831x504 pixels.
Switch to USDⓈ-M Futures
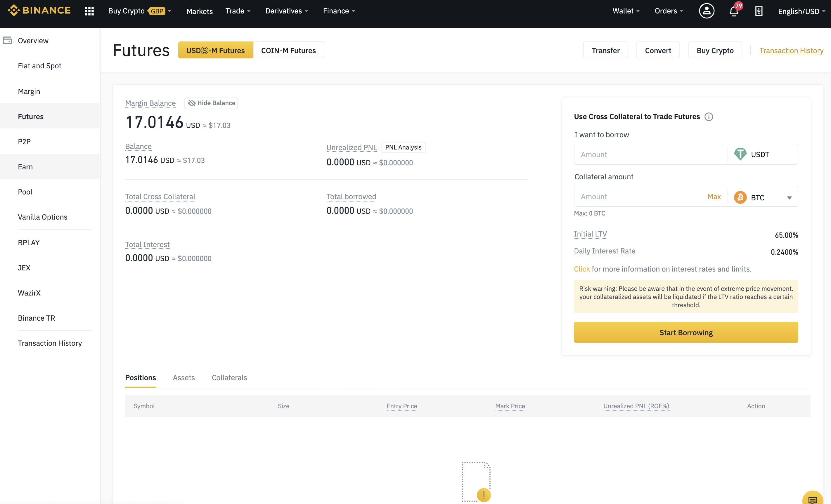215,50
